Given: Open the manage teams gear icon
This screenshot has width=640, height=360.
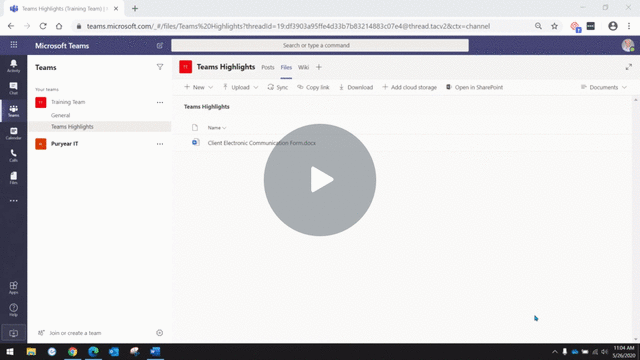Looking at the screenshot, I should point(160,333).
